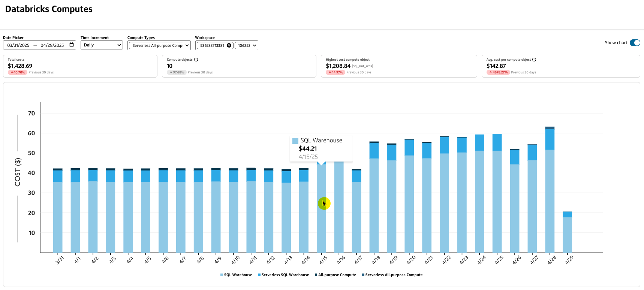The height and width of the screenshot is (290, 644).
Task: Remove workspace 536233713381 with its X icon
Action: click(229, 45)
